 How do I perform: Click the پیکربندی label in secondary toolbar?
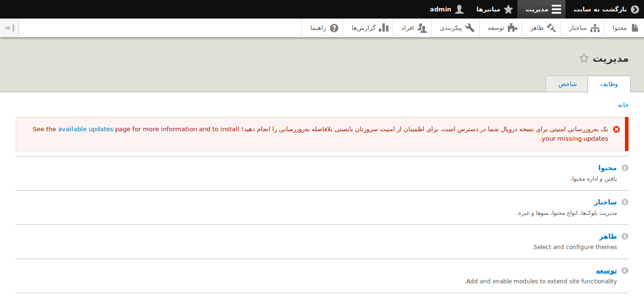(x=451, y=28)
